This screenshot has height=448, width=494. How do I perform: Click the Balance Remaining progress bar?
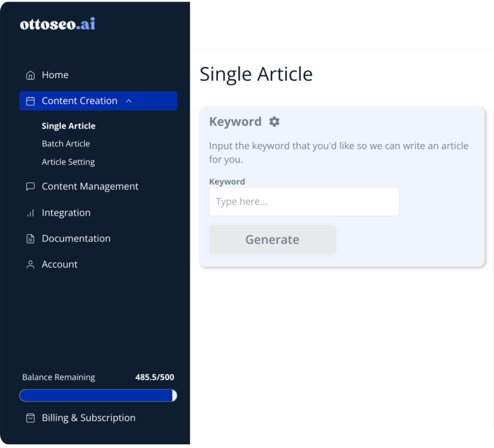point(98,396)
